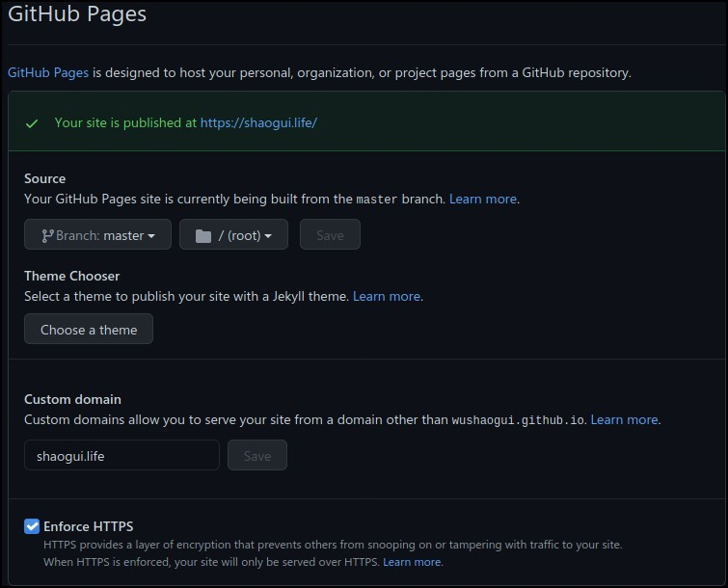The image size is (728, 588).
Task: Open Learn more about the master branch source
Action: [x=483, y=199]
